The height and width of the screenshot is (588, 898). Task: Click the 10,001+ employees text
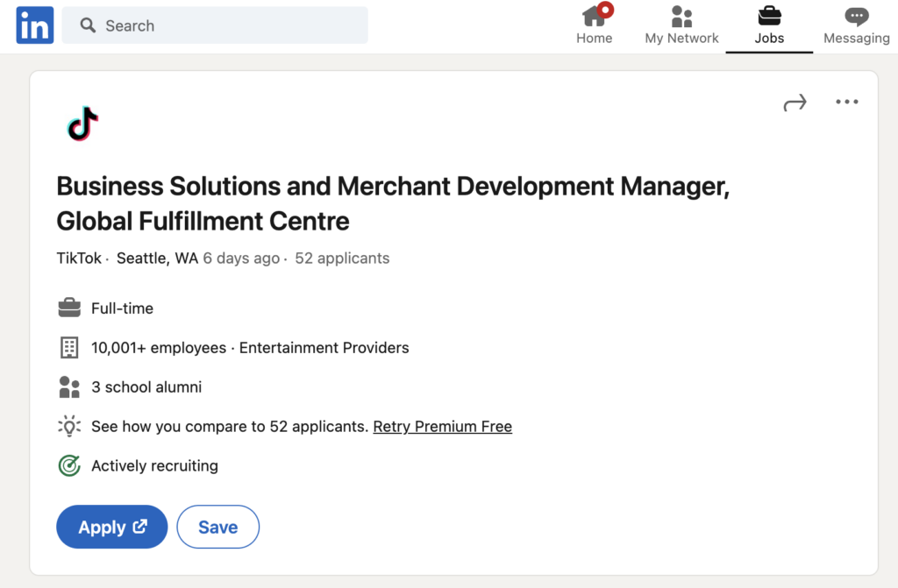[x=159, y=348]
